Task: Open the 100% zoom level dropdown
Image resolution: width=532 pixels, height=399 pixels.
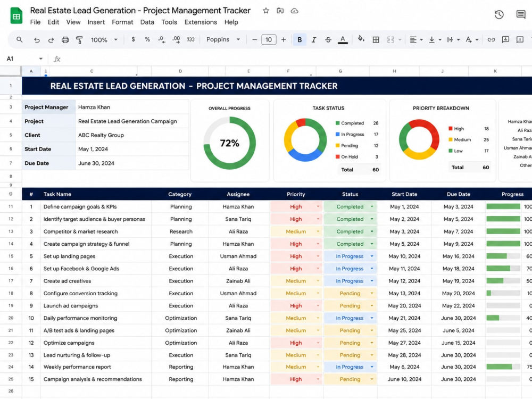Action: pos(104,40)
